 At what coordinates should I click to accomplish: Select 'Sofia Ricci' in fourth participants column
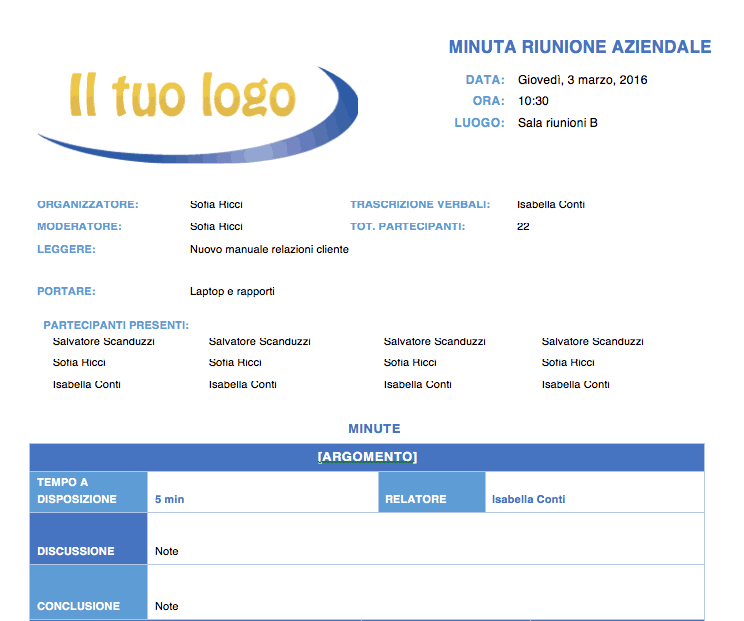[x=568, y=363]
